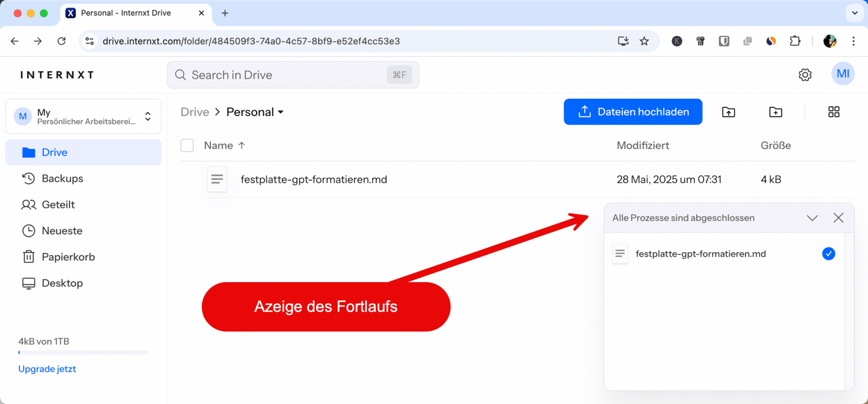Close the Internxt Drive tab
The width and height of the screenshot is (868, 404).
[x=201, y=13]
